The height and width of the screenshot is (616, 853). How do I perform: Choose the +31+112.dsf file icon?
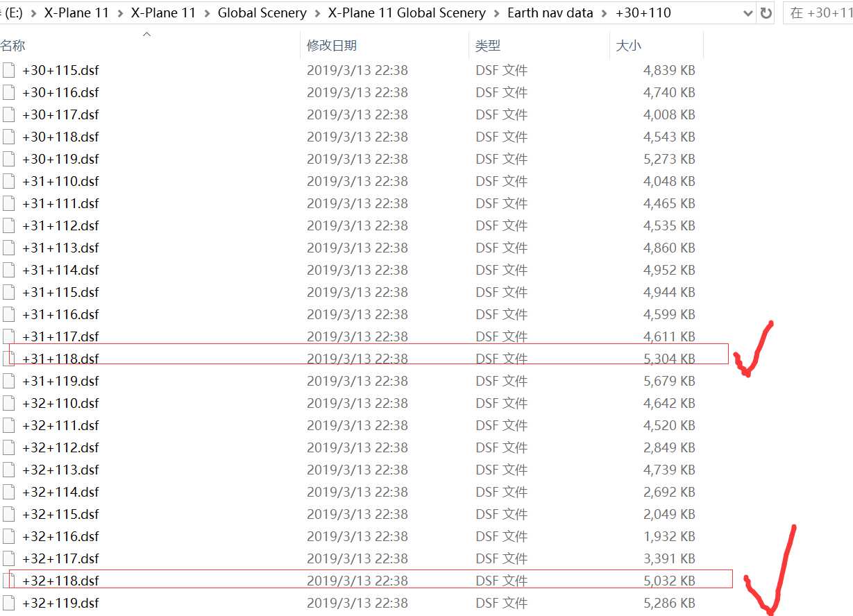(x=8, y=225)
